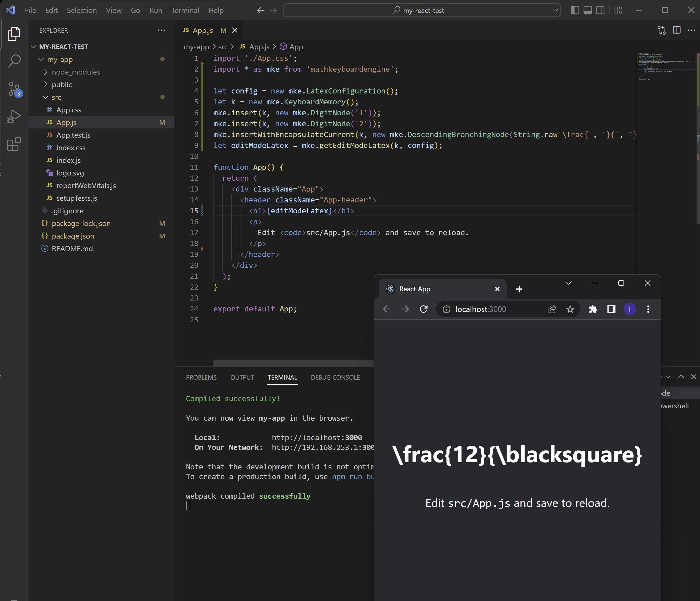This screenshot has height=601, width=700.
Task: Expand the node_modules folder
Action: [76, 72]
